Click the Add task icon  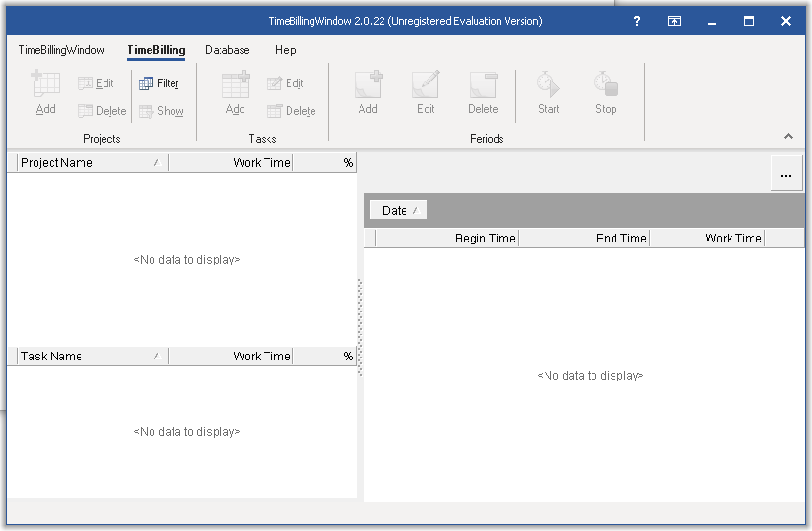[236, 84]
